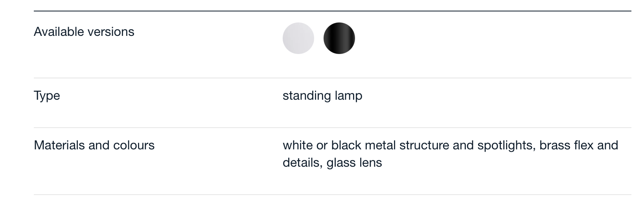Choose the black glossy version swatch

339,38
